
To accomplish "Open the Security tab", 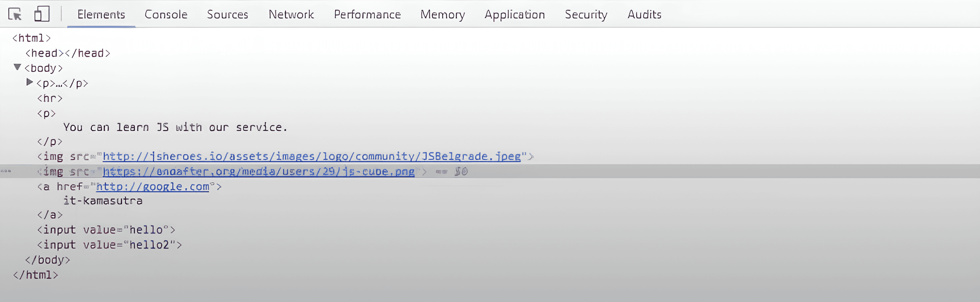I will coord(586,14).
